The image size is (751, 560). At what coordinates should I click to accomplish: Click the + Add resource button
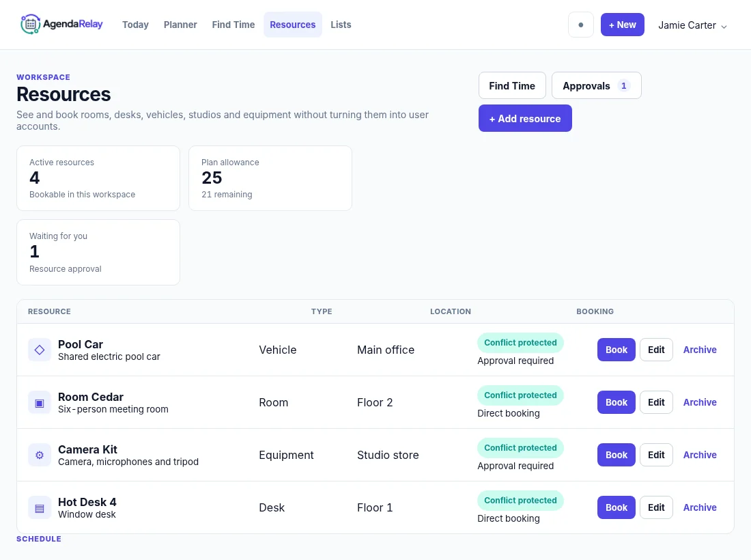pyautogui.click(x=525, y=118)
